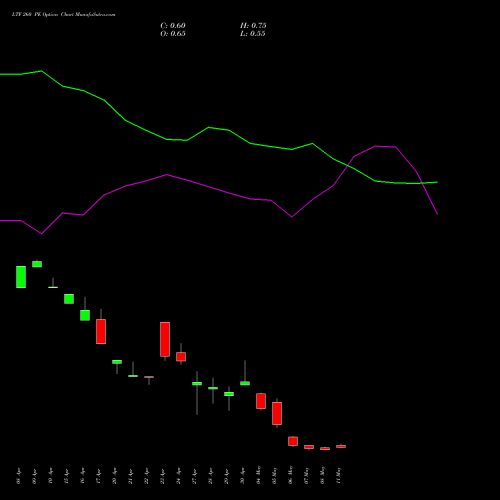
Task: Click the '08 May' date axis label
Action: 322,475
